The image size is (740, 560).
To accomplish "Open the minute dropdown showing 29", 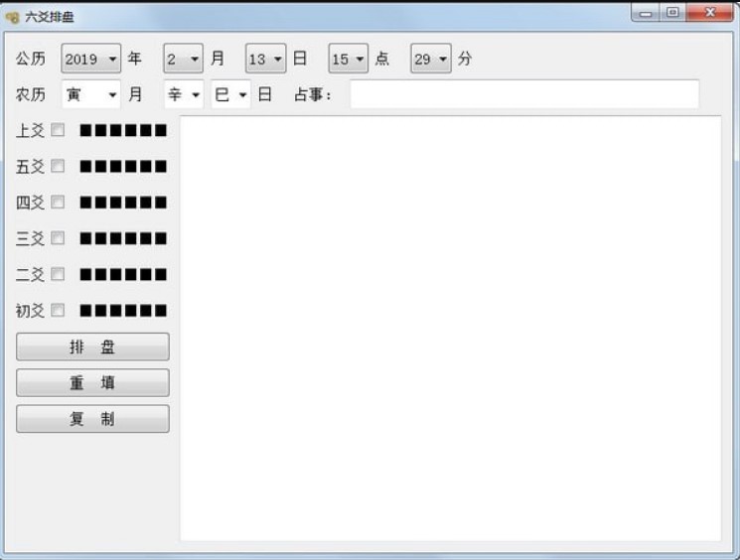I will pyautogui.click(x=431, y=59).
